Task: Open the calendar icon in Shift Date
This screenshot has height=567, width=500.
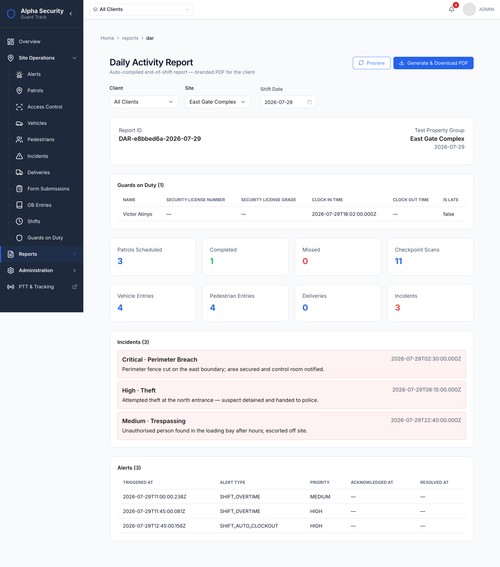Action: pos(309,102)
